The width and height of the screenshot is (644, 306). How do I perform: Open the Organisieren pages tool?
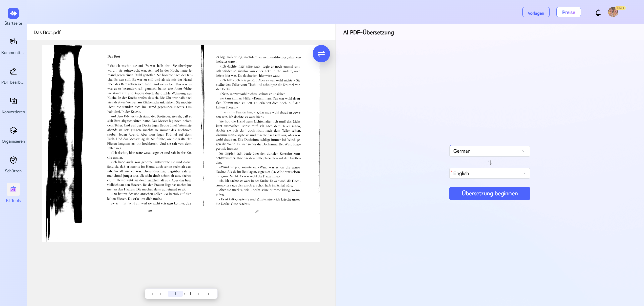13,130
